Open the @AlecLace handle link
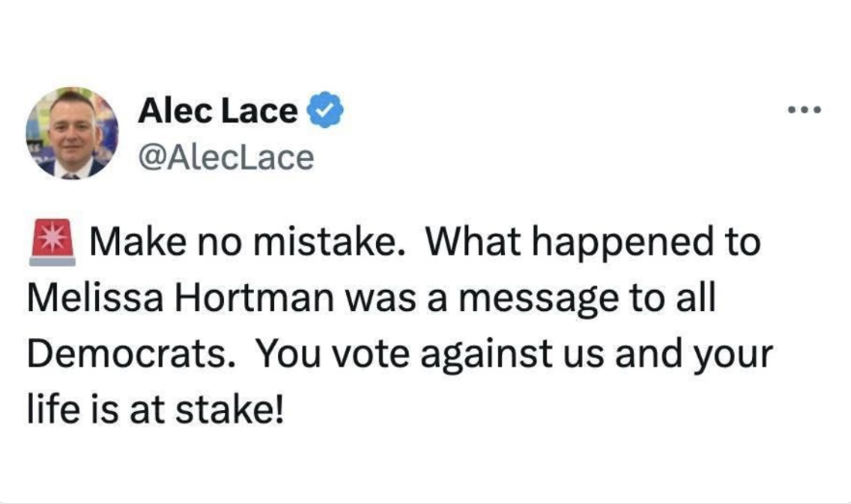 226,156
